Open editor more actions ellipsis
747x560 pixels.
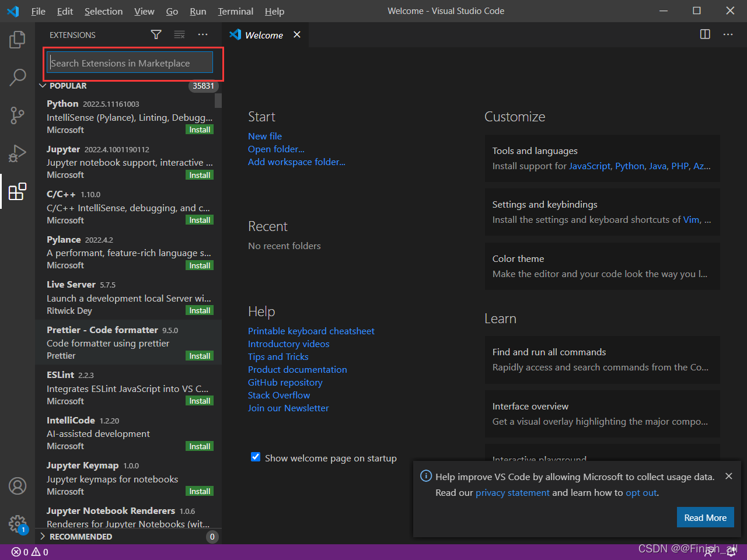[728, 34]
